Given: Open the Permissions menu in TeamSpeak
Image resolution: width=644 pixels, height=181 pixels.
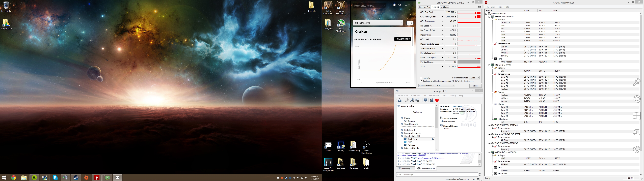Looking at the screenshot, I should coord(434,96).
